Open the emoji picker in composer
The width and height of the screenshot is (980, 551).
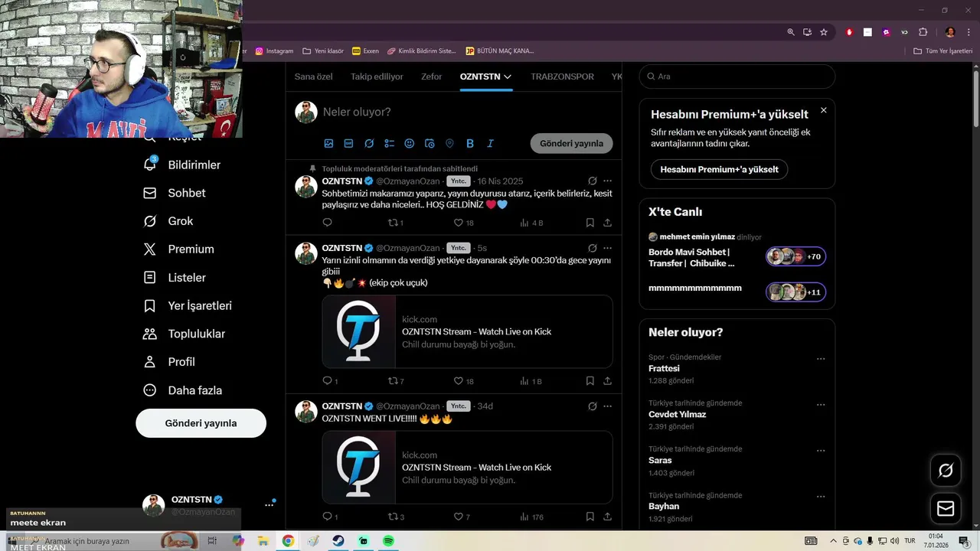pos(410,143)
